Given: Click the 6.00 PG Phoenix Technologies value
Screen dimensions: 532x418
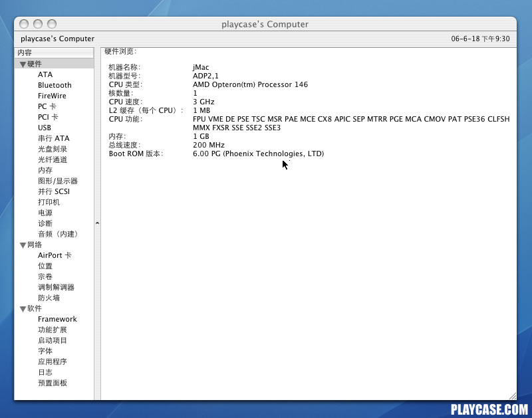Looking at the screenshot, I should pyautogui.click(x=258, y=154).
